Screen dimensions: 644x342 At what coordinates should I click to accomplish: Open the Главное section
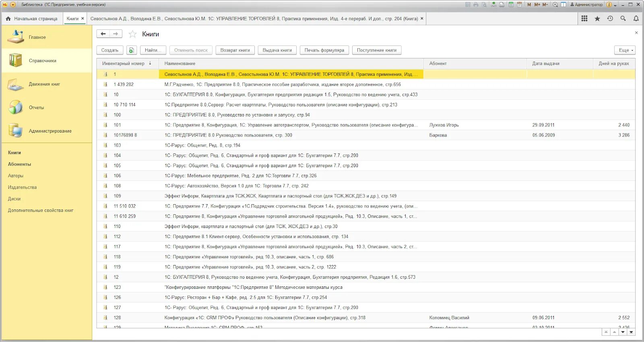pos(47,37)
